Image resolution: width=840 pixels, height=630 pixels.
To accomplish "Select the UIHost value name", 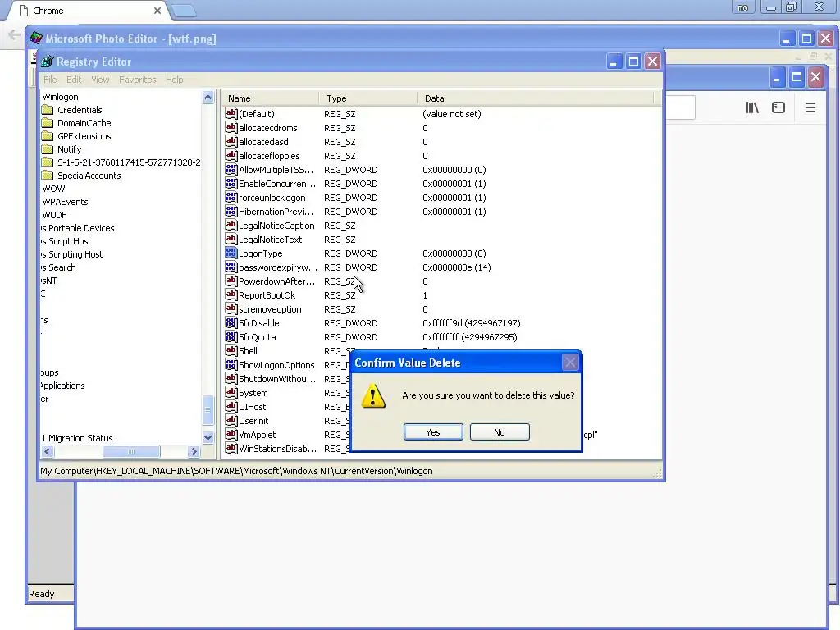I will pos(252,407).
